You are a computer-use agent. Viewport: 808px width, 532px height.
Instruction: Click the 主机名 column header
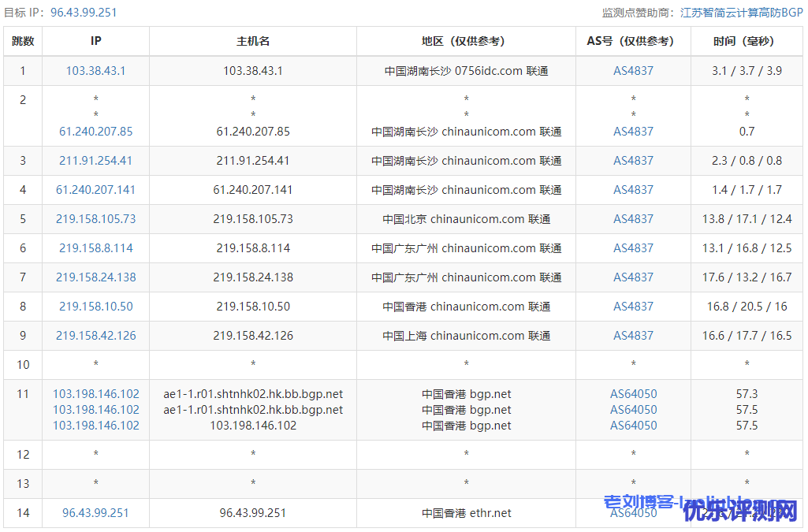point(253,41)
